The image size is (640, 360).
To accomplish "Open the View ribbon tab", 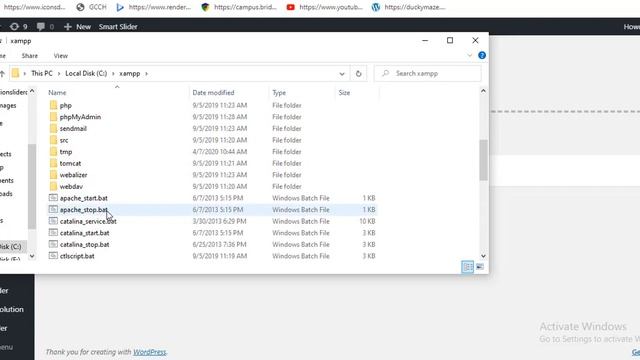I will tap(60, 56).
